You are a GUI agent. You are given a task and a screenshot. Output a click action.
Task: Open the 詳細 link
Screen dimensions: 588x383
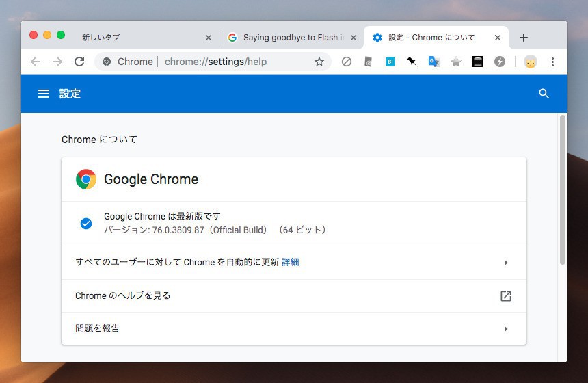pos(291,262)
